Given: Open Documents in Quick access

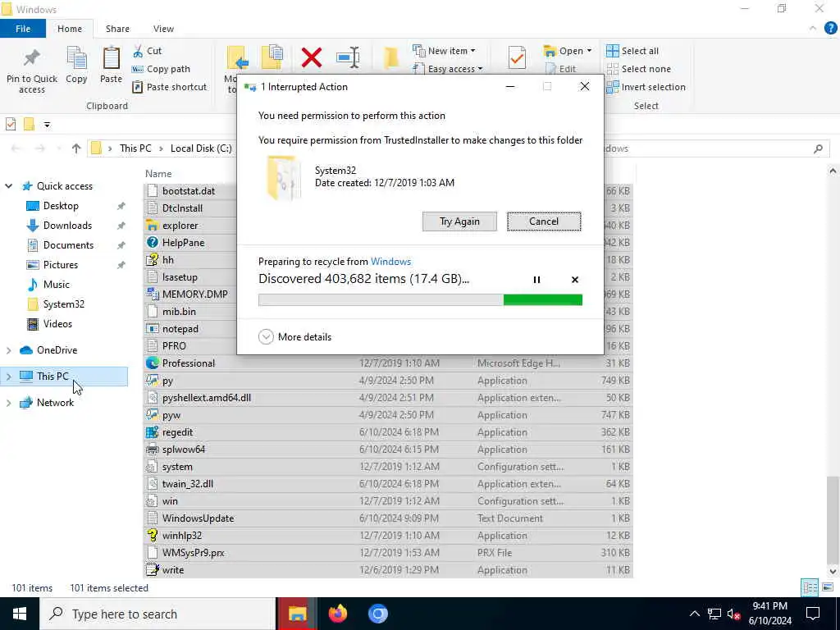Looking at the screenshot, I should click(68, 245).
